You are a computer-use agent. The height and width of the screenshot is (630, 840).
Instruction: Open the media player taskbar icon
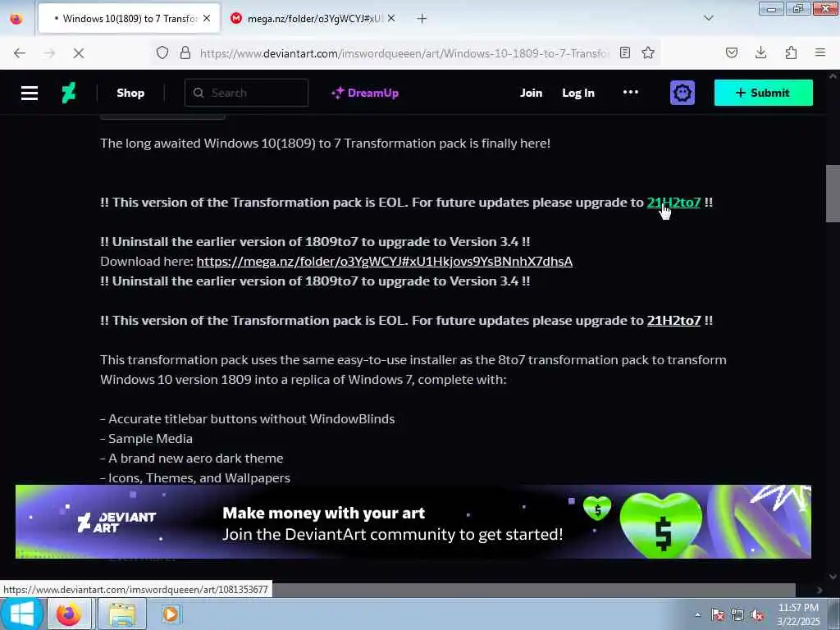click(171, 614)
